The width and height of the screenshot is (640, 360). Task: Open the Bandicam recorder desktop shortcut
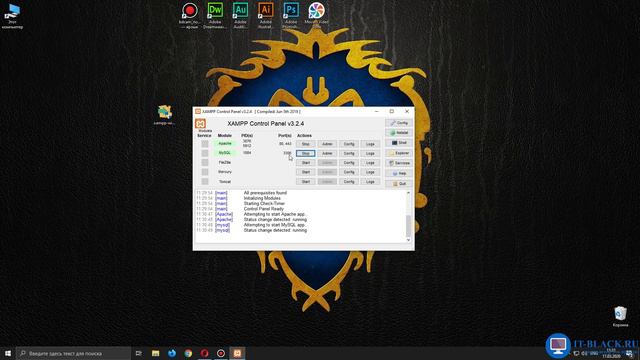[x=190, y=15]
